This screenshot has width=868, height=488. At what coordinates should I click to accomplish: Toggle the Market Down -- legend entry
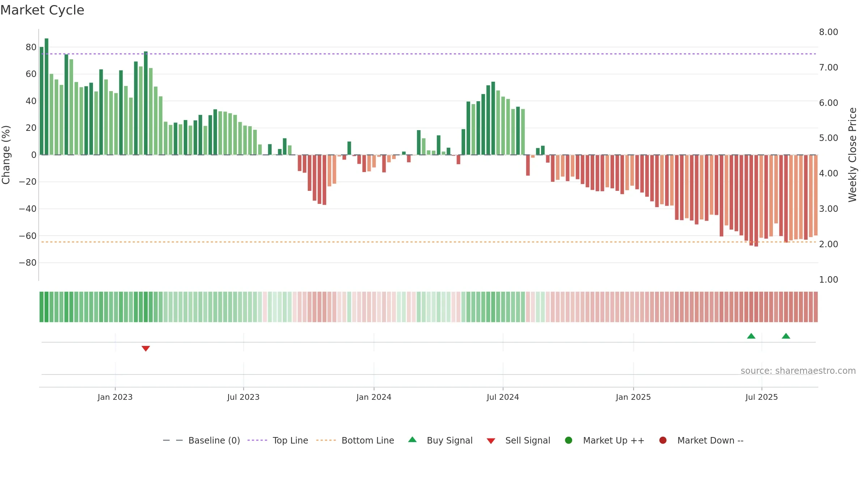coord(701,440)
